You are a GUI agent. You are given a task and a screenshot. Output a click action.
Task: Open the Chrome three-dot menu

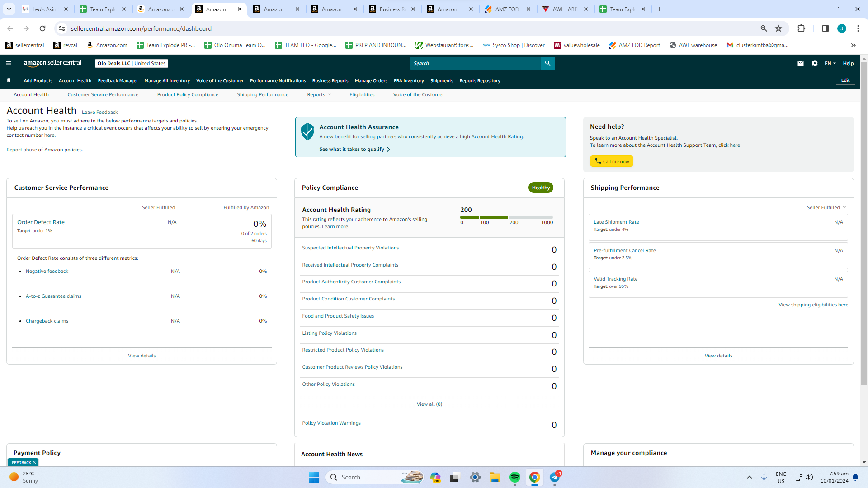pos(858,28)
